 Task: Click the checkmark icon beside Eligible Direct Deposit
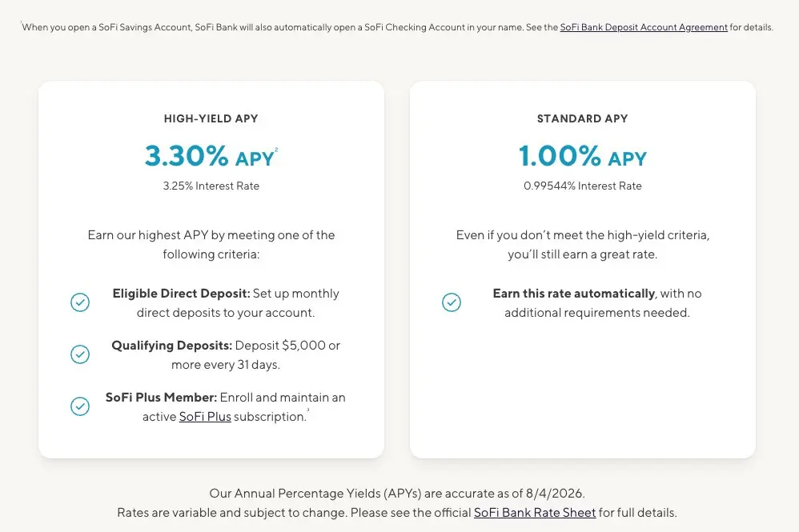[x=80, y=302]
